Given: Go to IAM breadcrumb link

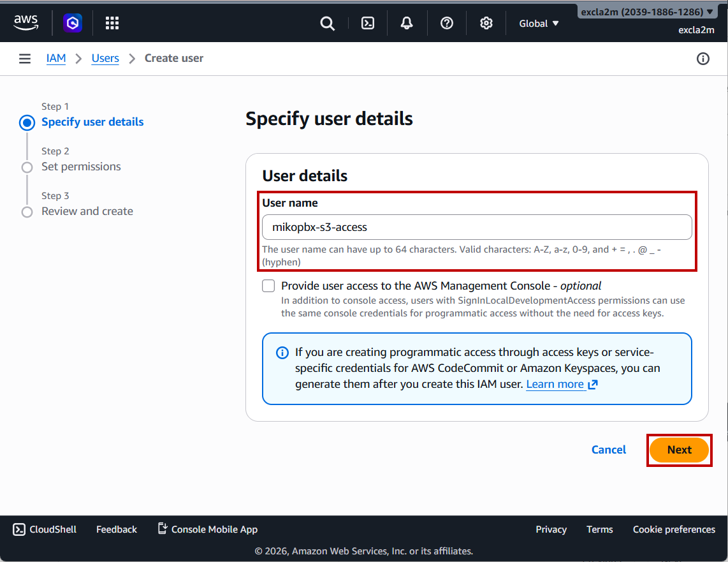Looking at the screenshot, I should point(56,59).
